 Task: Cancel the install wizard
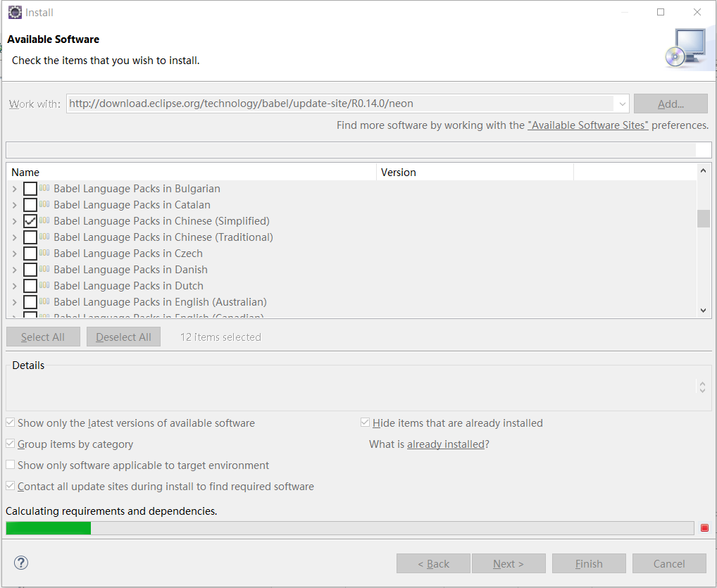pyautogui.click(x=669, y=564)
